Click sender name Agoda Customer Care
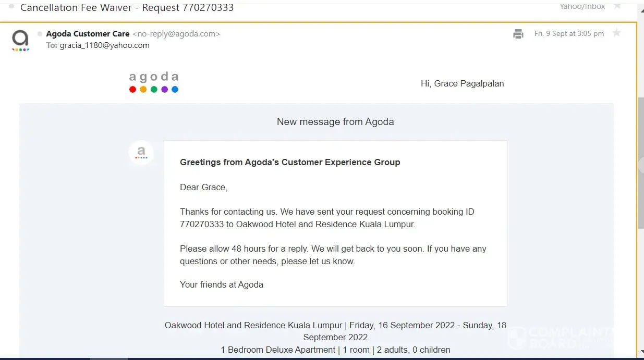This screenshot has width=644, height=360. (88, 34)
